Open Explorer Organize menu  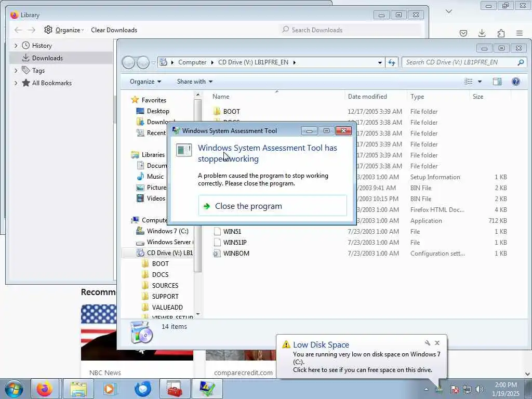[145, 82]
